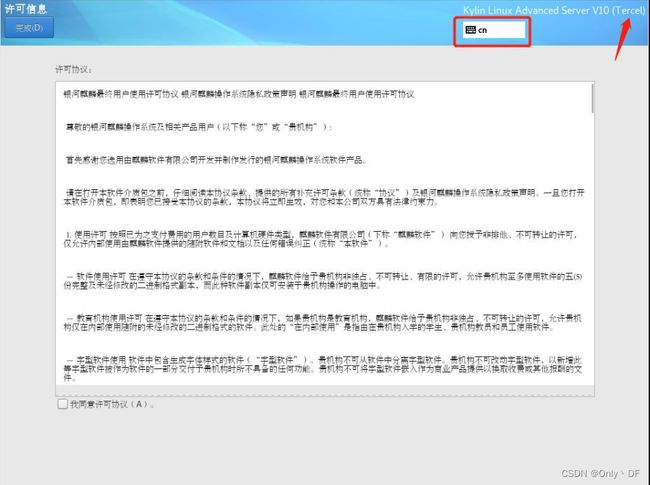Click the 完成(D) done button

point(29,28)
